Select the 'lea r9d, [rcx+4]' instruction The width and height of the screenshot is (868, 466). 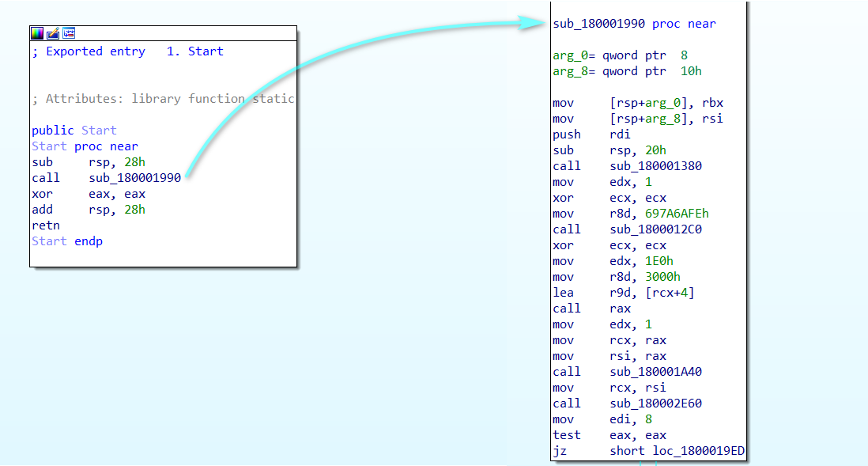point(623,293)
